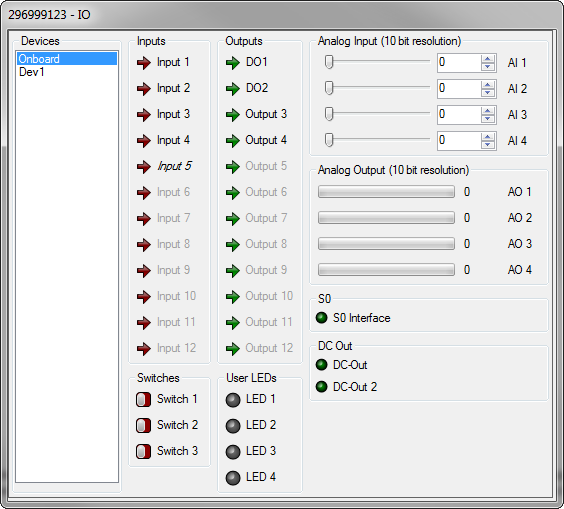Decrease AI 3 value with down arrow
This screenshot has height=509, width=564.
point(487,119)
